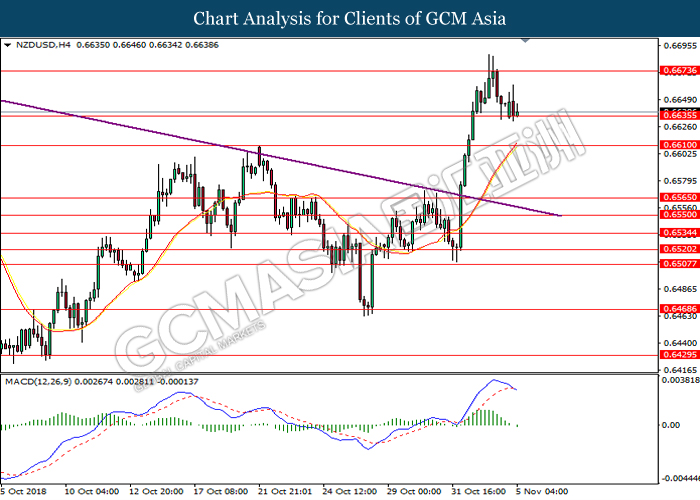Select the 0.65202 price level label
700x500 pixels.
tap(679, 249)
